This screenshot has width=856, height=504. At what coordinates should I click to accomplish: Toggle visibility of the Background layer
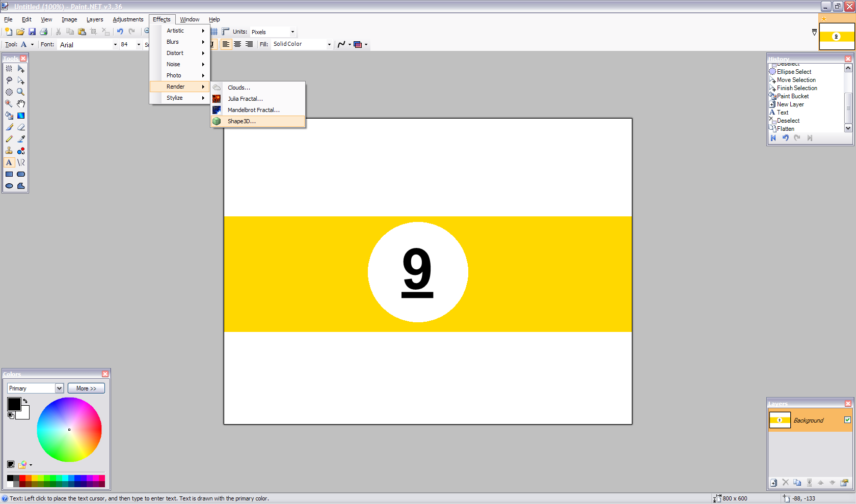[x=849, y=420]
